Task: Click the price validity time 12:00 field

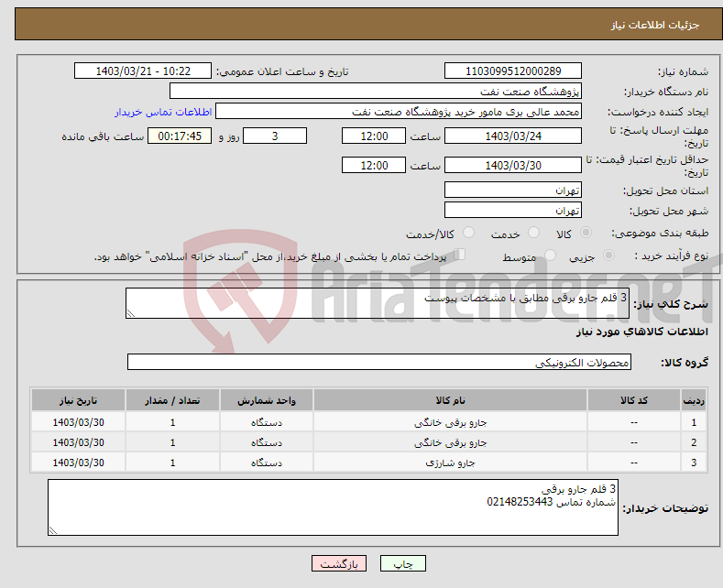Action: 374,165
